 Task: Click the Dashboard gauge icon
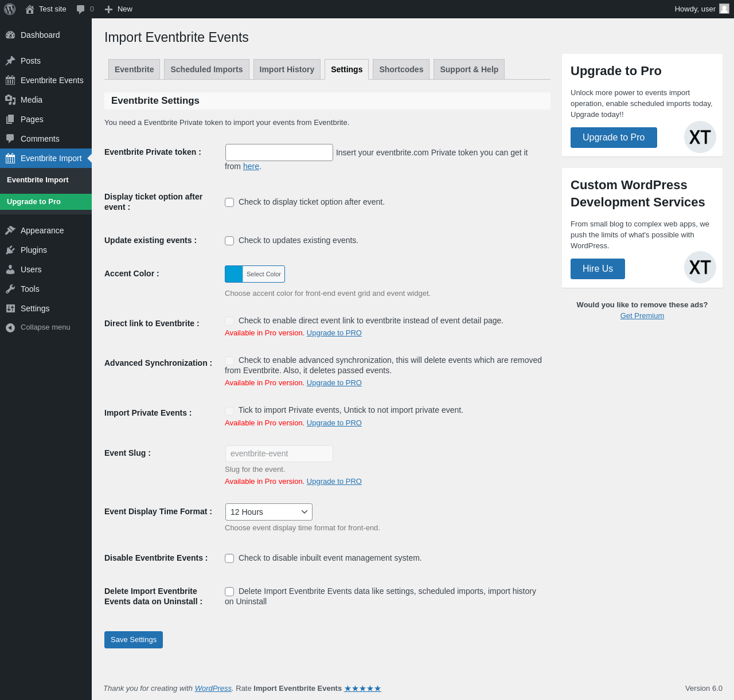tap(10, 35)
